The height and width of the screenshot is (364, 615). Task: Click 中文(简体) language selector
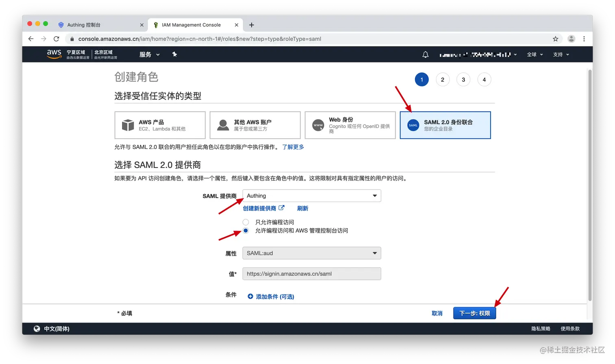(57, 329)
